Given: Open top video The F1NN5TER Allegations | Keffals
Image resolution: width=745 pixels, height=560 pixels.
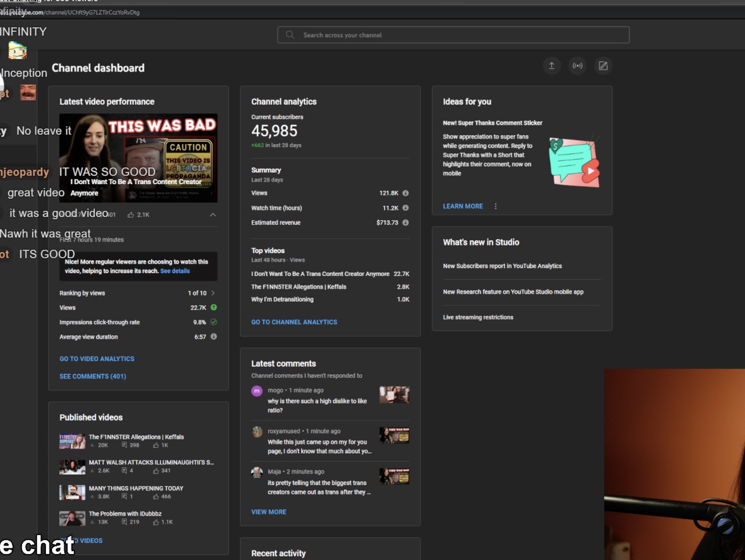Looking at the screenshot, I should (298, 287).
